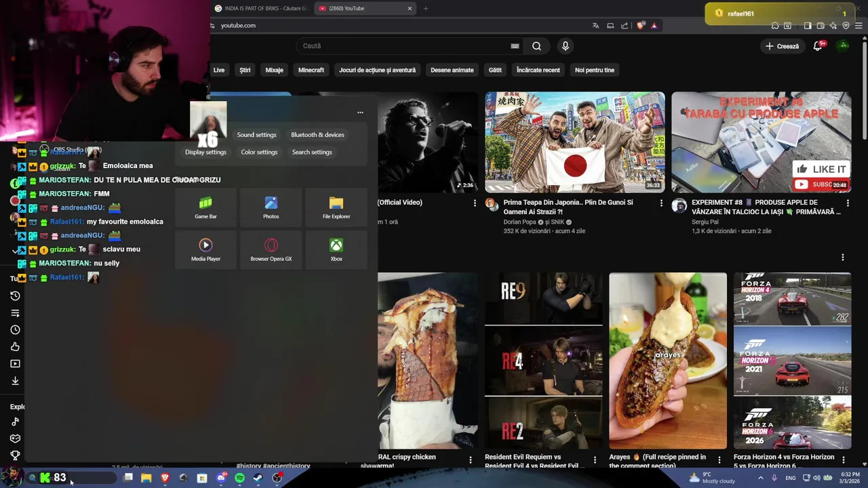Open browser extensions puzzle icon
The height and width of the screenshot is (488, 868).
[x=775, y=26]
